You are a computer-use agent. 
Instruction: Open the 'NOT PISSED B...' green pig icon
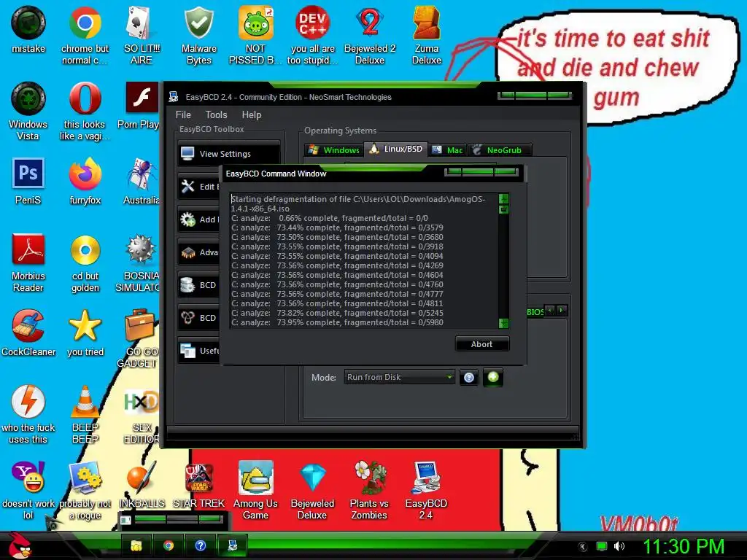click(255, 34)
